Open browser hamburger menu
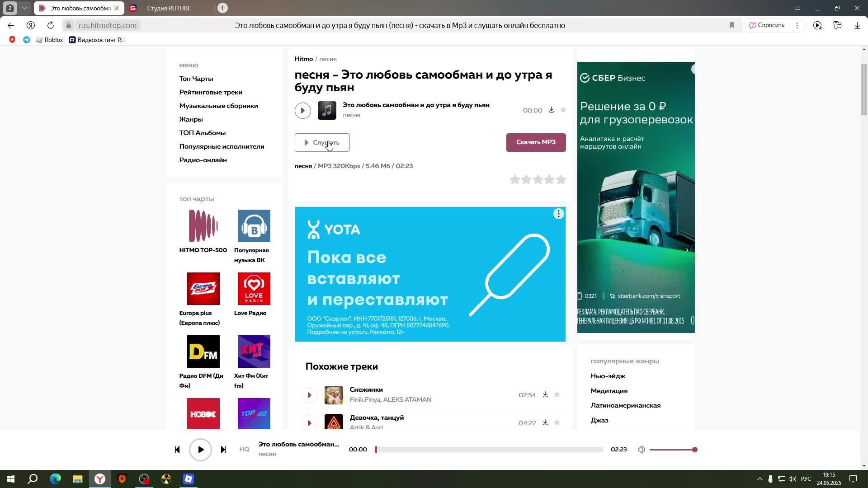The width and height of the screenshot is (868, 488). click(797, 8)
